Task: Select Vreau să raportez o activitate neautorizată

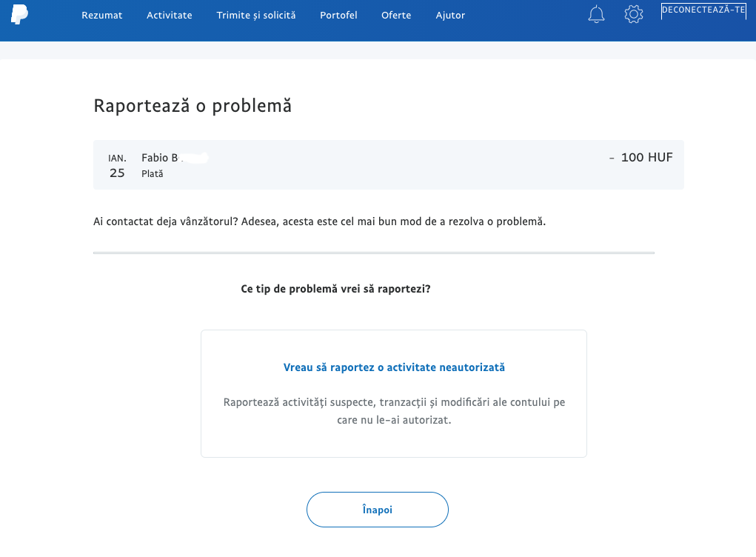Action: tap(393, 367)
